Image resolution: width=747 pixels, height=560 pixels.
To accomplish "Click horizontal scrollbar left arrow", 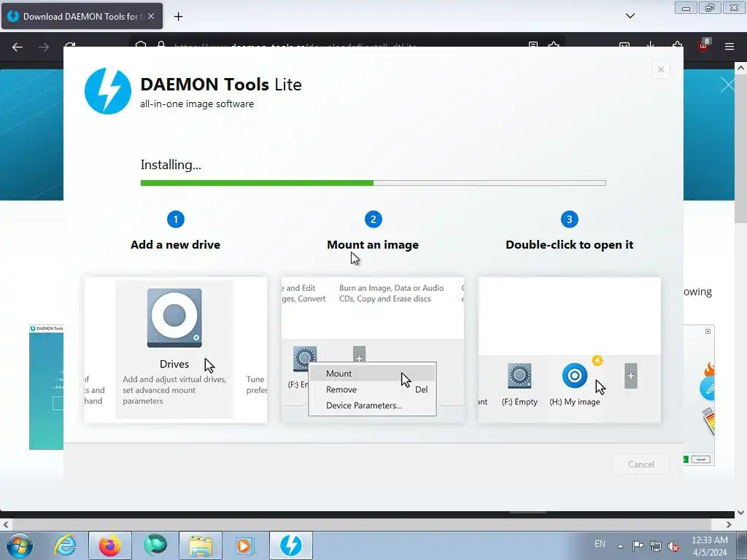I will point(6,524).
